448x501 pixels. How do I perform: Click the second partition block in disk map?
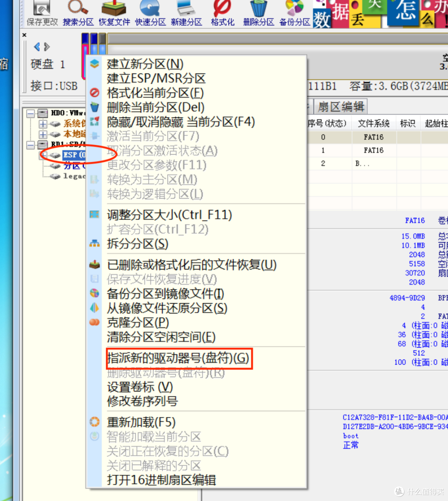click(x=94, y=45)
